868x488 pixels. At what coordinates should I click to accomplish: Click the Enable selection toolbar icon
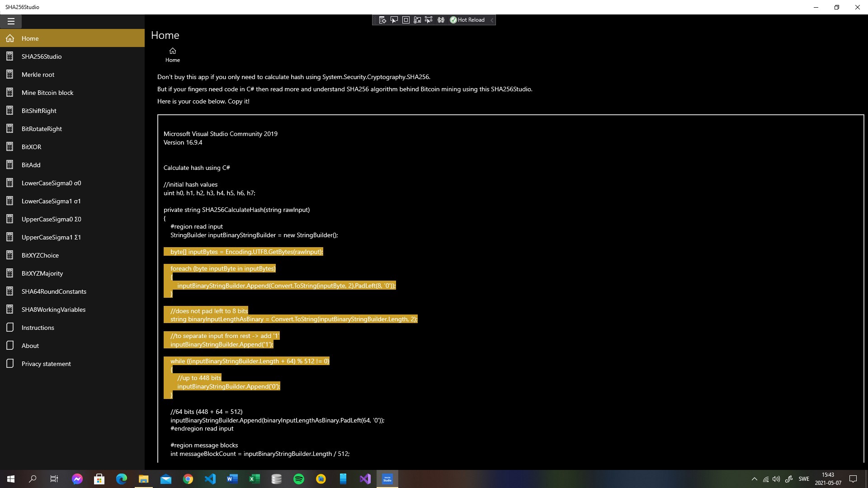pyautogui.click(x=394, y=19)
